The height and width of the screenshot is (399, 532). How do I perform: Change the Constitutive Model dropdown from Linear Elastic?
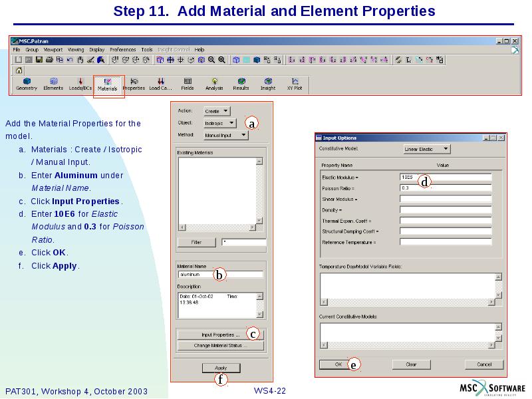click(426, 149)
